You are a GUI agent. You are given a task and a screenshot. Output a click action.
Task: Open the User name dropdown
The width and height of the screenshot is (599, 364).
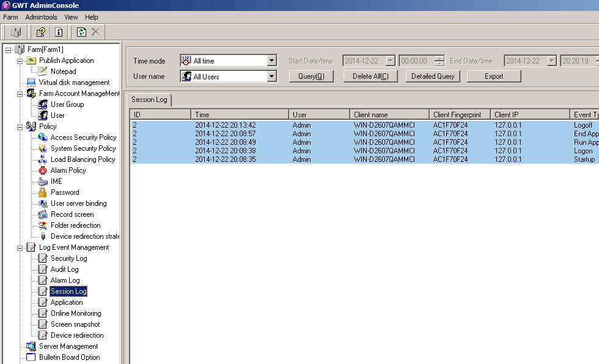[x=272, y=77]
